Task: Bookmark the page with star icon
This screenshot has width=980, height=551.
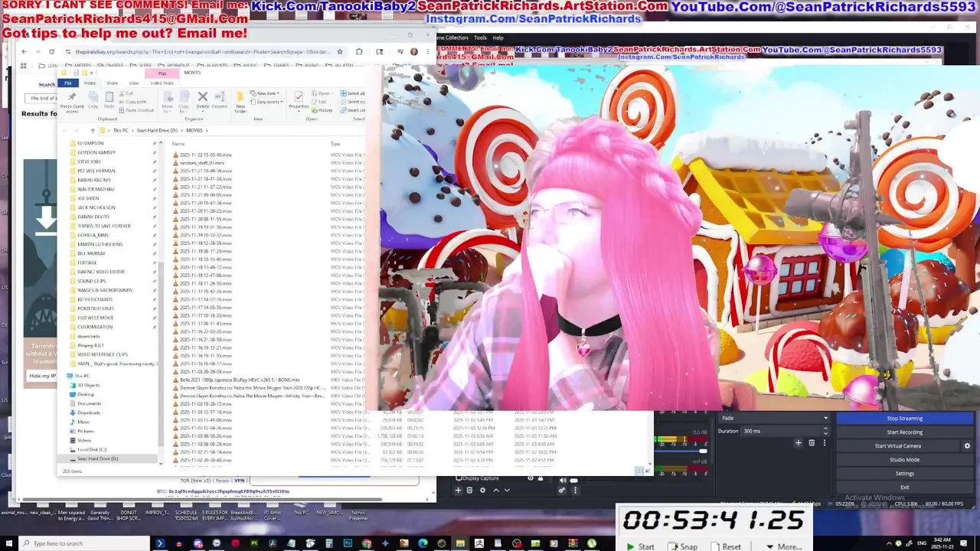Action: click(x=340, y=51)
